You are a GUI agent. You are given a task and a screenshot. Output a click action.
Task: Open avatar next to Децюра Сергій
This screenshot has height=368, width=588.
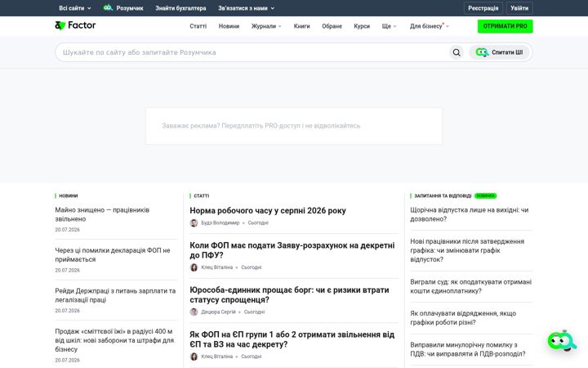[194, 312]
